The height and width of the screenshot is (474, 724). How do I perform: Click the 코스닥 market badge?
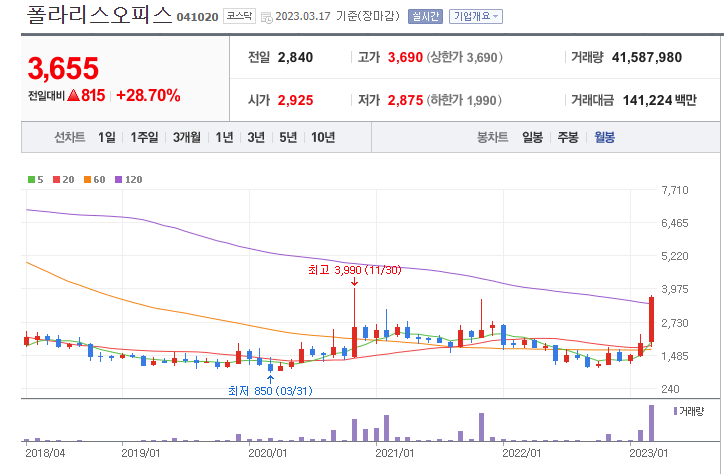tap(239, 16)
